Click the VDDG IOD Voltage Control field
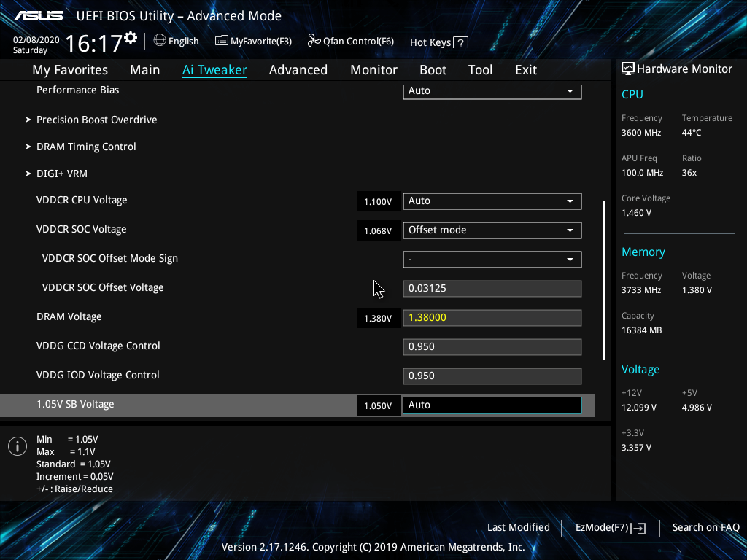The height and width of the screenshot is (560, 747). point(492,376)
